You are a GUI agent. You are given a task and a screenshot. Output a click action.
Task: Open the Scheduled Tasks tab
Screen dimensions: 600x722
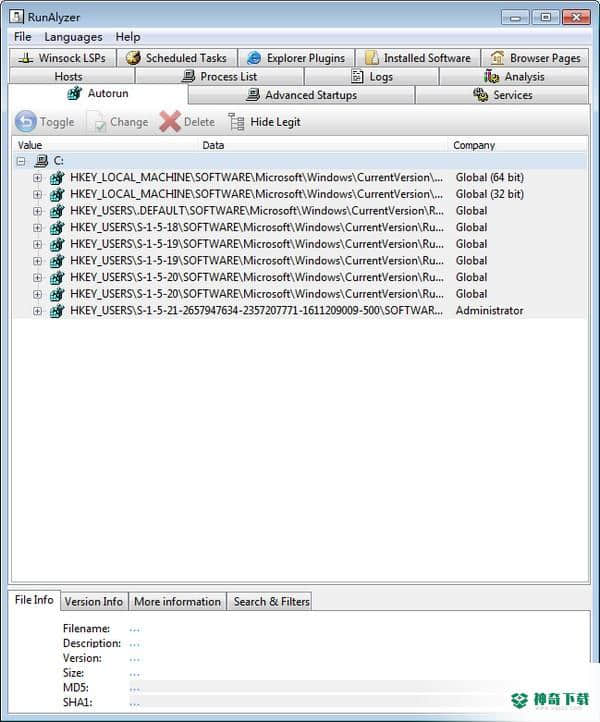click(x=177, y=58)
